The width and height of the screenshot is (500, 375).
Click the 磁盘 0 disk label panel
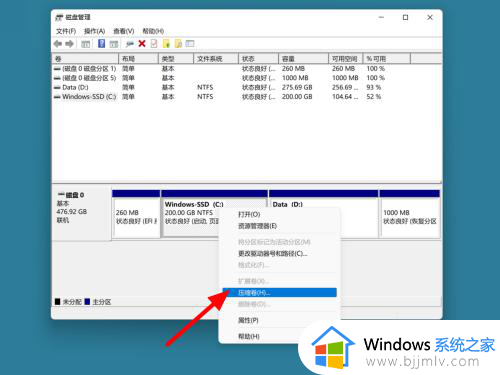[x=82, y=213]
